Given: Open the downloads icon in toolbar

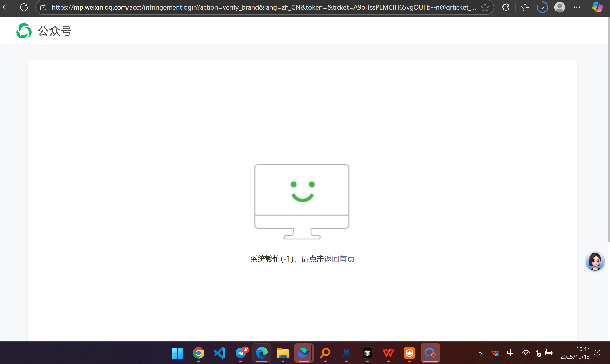Looking at the screenshot, I should 542,7.
